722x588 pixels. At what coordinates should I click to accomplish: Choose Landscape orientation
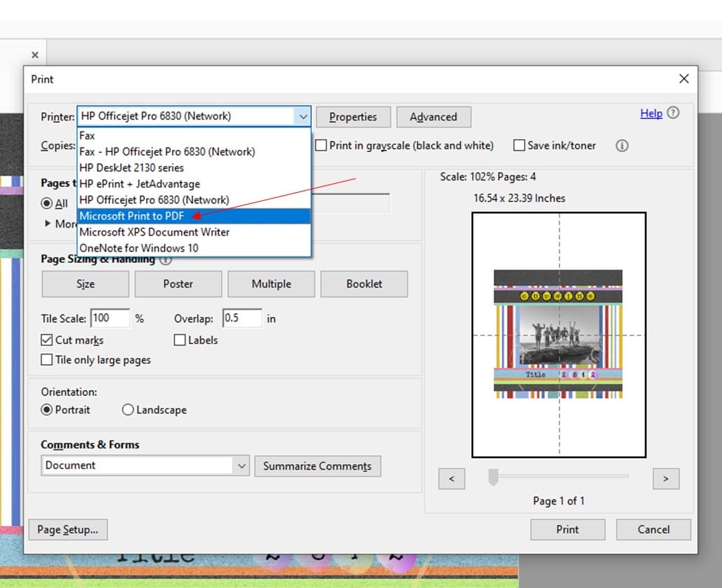tap(128, 409)
